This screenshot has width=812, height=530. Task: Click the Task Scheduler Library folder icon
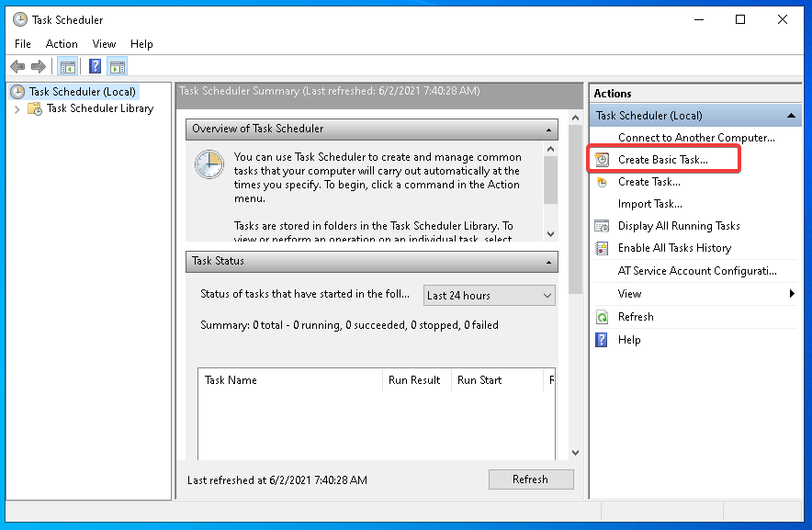[x=35, y=108]
